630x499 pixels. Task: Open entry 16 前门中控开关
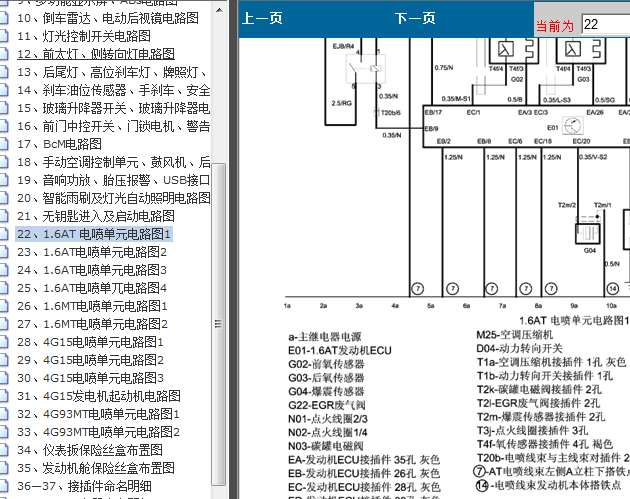114,126
